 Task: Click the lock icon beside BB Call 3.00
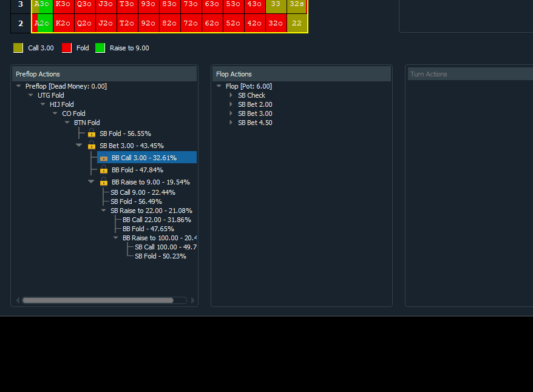[104, 158]
